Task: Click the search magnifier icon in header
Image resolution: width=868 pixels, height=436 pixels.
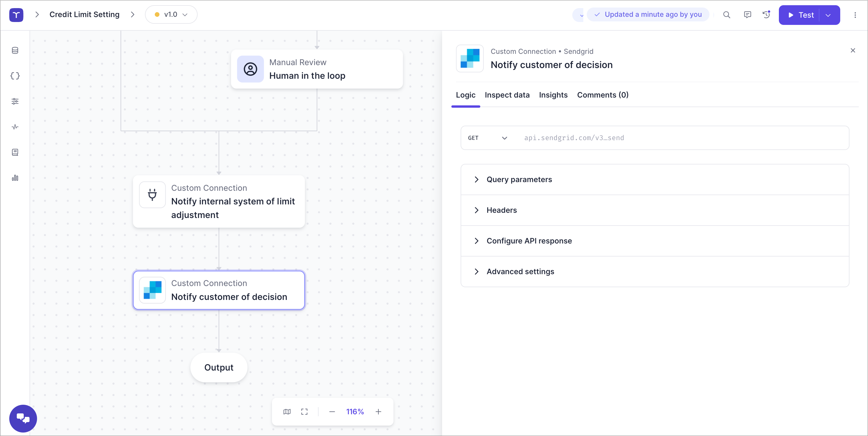Action: point(727,15)
